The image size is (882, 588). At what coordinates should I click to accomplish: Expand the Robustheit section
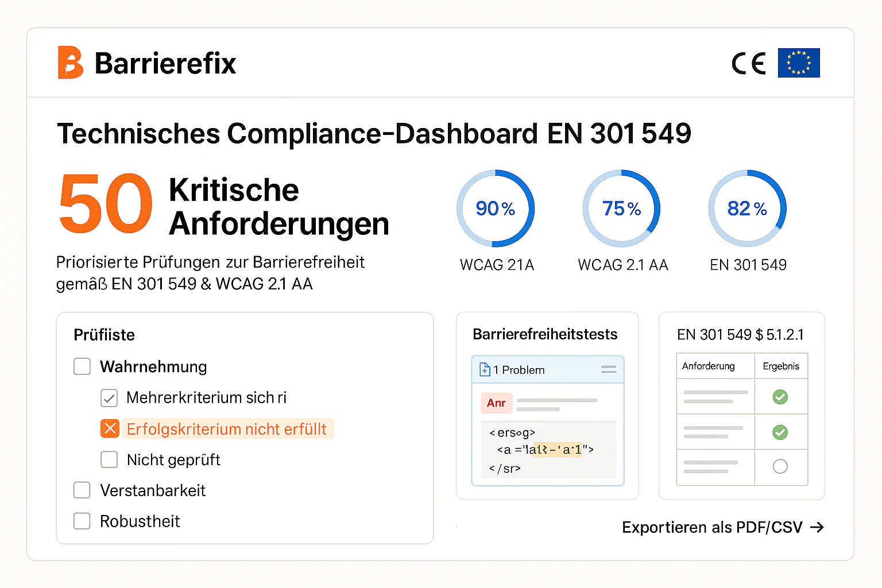82,521
